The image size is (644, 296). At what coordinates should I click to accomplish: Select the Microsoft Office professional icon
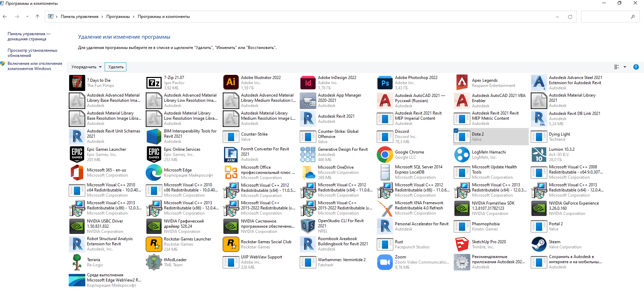231,172
